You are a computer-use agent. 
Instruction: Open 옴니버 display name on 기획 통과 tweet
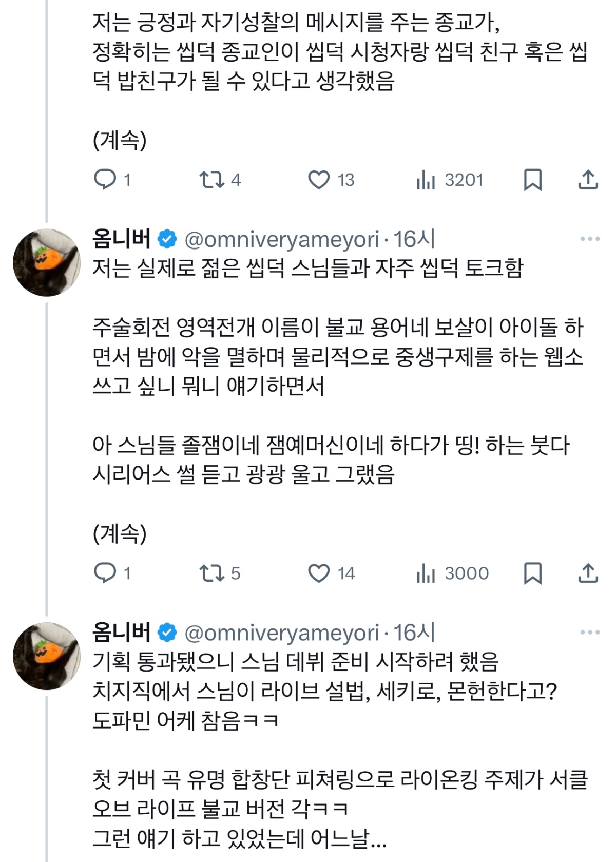pos(121,633)
